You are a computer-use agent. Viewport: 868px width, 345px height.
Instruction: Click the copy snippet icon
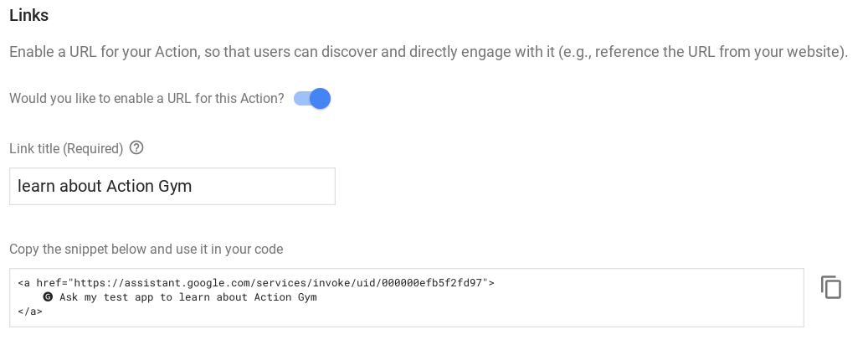click(830, 287)
